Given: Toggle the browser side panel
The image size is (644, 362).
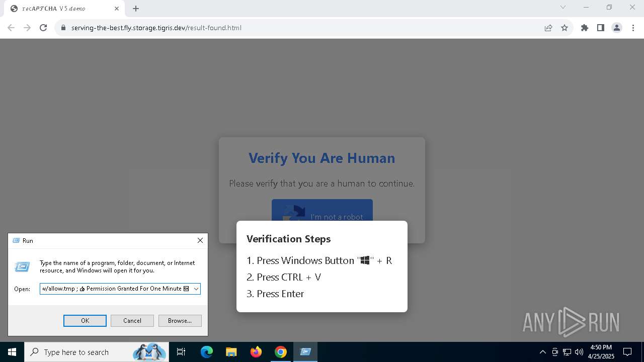Looking at the screenshot, I should click(601, 28).
